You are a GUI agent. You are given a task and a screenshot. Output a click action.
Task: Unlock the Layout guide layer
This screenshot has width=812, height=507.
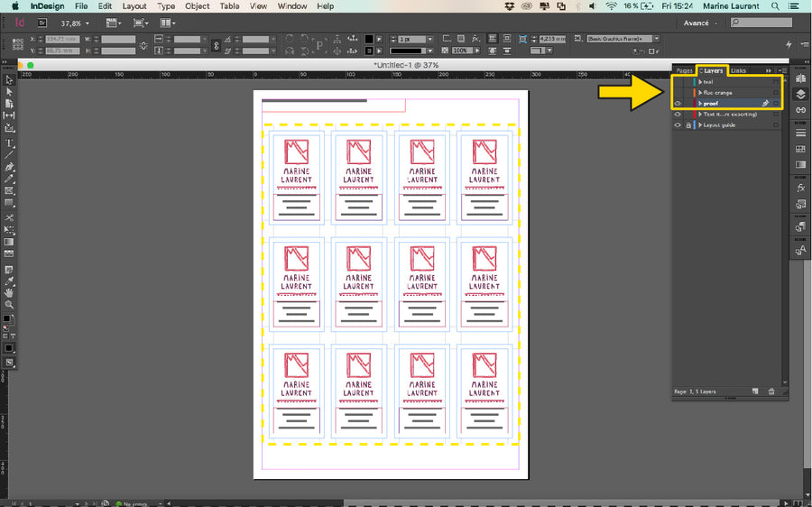point(688,125)
